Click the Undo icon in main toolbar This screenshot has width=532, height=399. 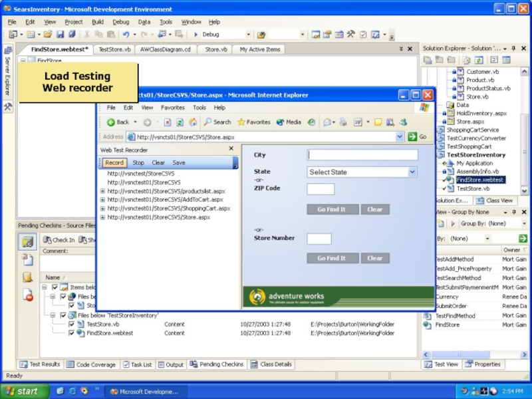(x=126, y=35)
